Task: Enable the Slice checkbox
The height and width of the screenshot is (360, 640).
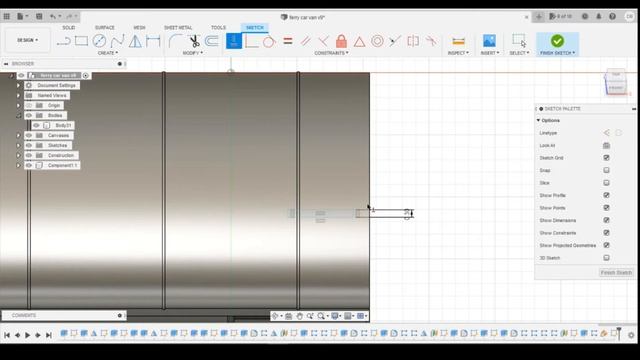Action: tap(607, 183)
